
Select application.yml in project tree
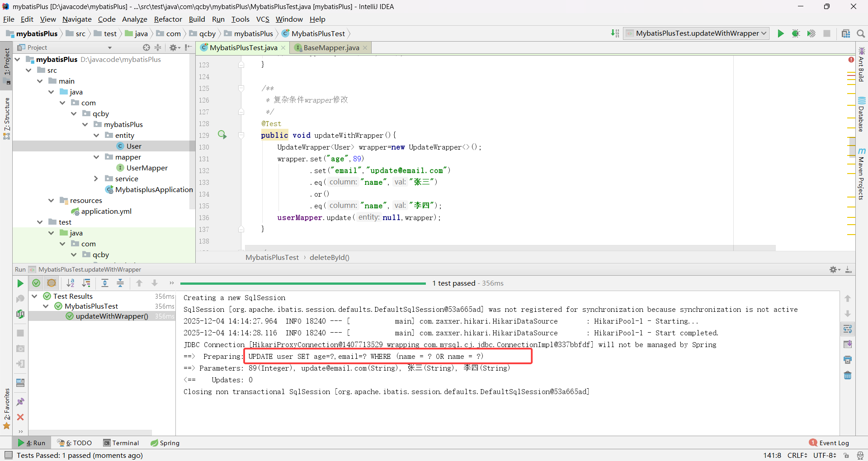click(101, 211)
